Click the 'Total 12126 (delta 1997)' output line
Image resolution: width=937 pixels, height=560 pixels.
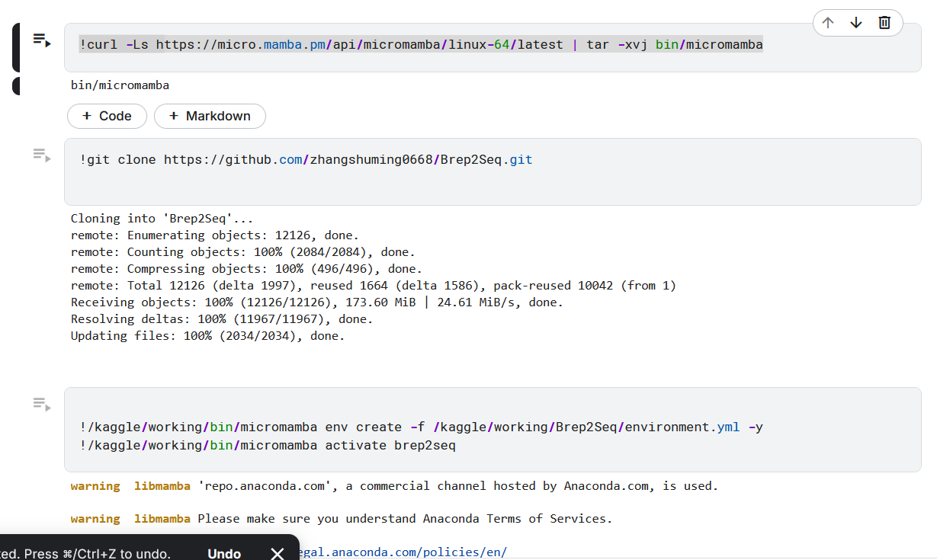[x=374, y=286]
